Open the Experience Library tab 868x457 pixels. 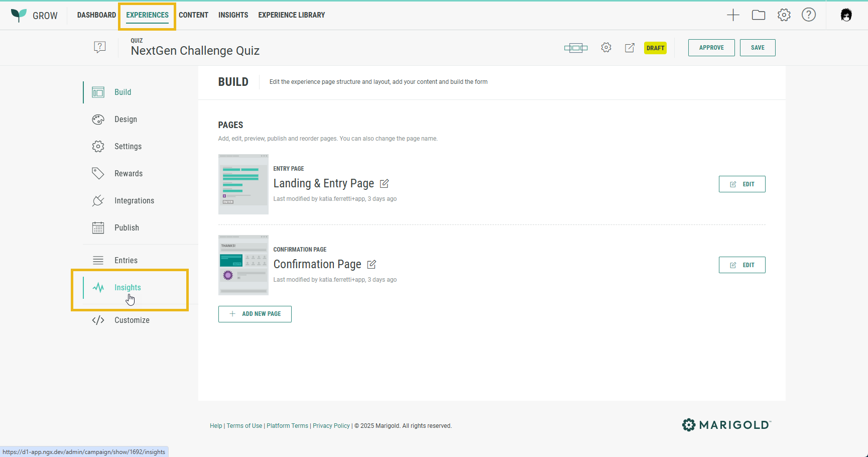click(291, 15)
